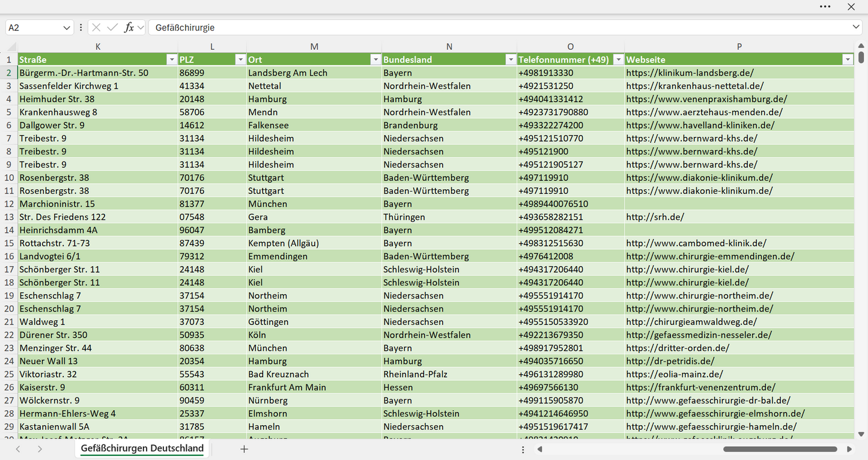Open link https://klinikum-landsberg.de/
The image size is (868, 460).
click(690, 73)
